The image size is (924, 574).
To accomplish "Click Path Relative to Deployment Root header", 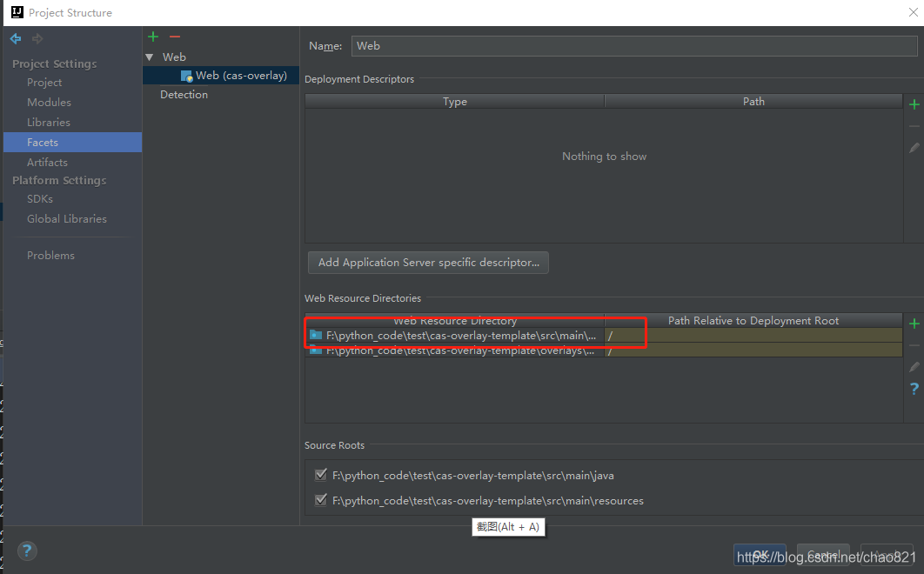I will pos(753,321).
